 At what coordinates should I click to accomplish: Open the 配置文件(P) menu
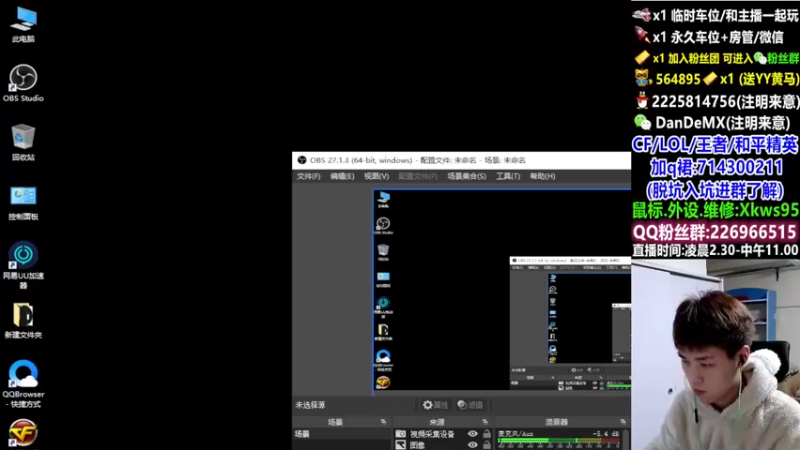point(418,176)
